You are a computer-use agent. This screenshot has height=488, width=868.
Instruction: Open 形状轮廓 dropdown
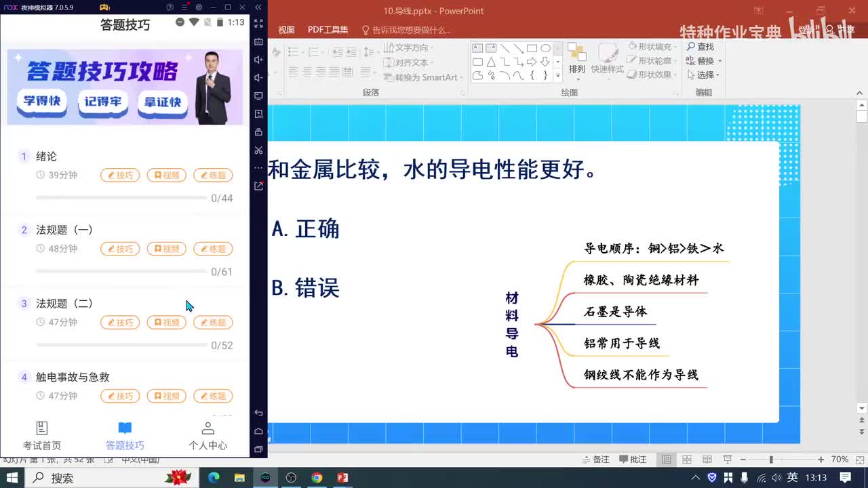(652, 61)
